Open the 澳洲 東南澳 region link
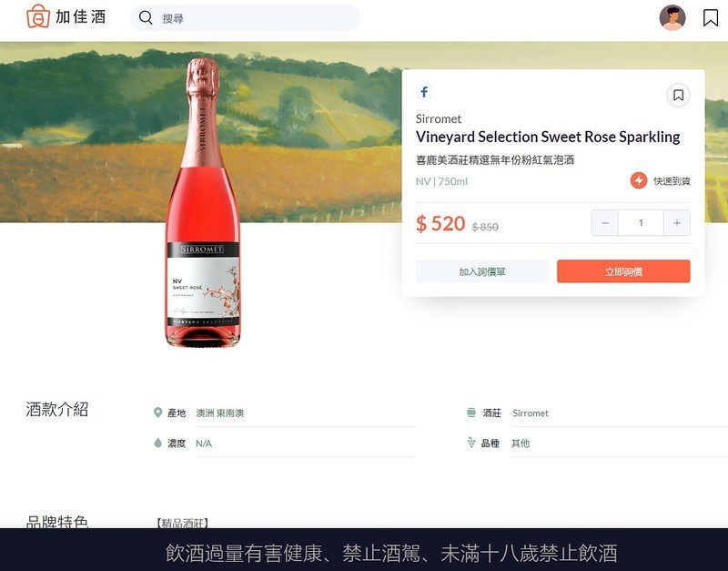 coord(221,413)
